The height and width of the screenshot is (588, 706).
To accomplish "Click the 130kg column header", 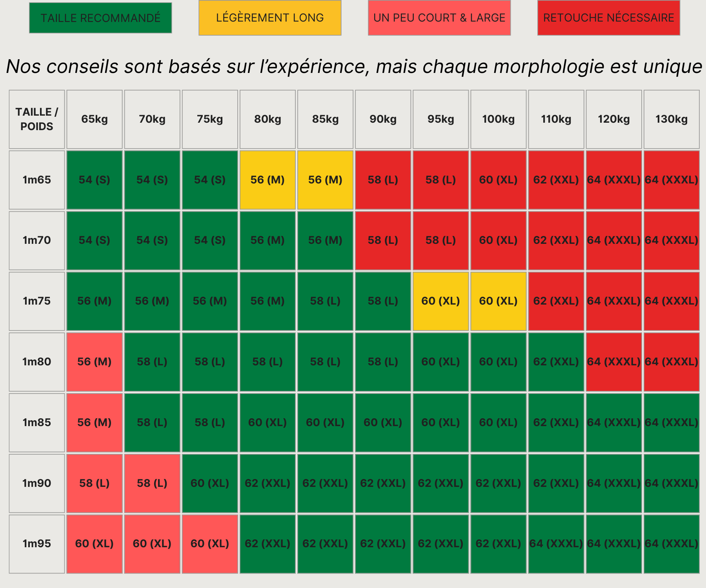I will [671, 119].
